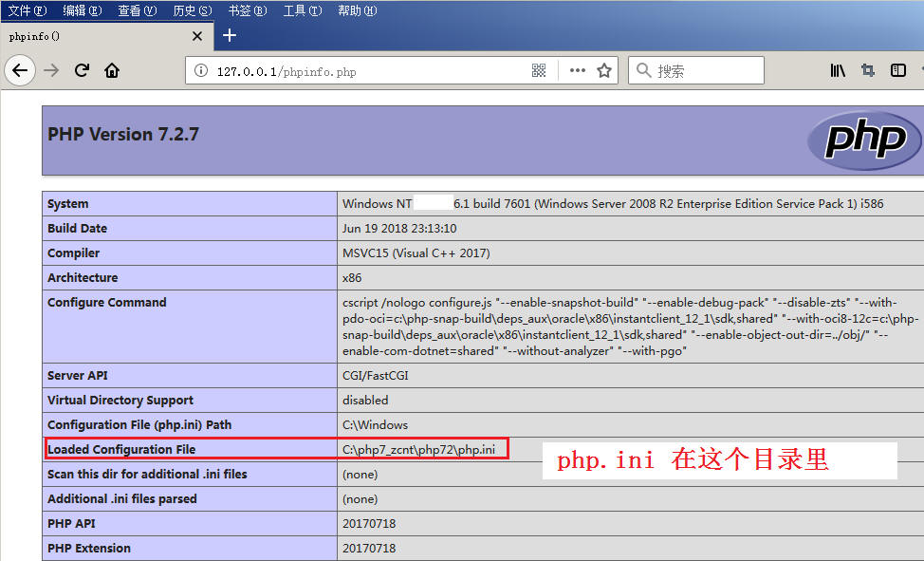Click the C:\php7_zcnt\php72\php.ini path
The image size is (924, 561).
coord(418,450)
